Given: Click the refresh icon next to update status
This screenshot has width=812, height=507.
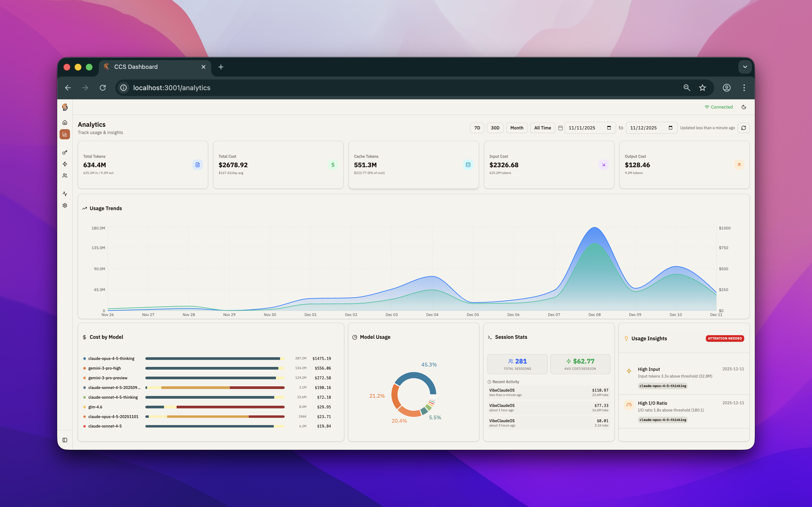Looking at the screenshot, I should 744,128.
